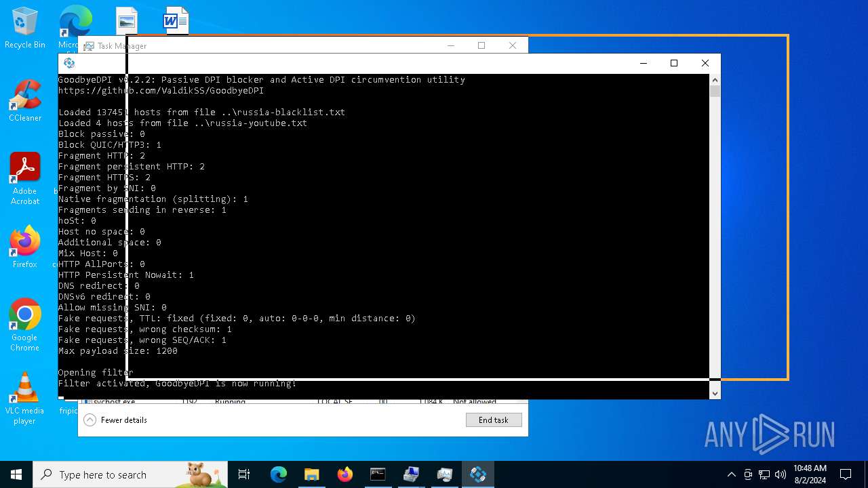This screenshot has height=488, width=868.
Task: Click the 'Filter activated' console line
Action: point(177,384)
